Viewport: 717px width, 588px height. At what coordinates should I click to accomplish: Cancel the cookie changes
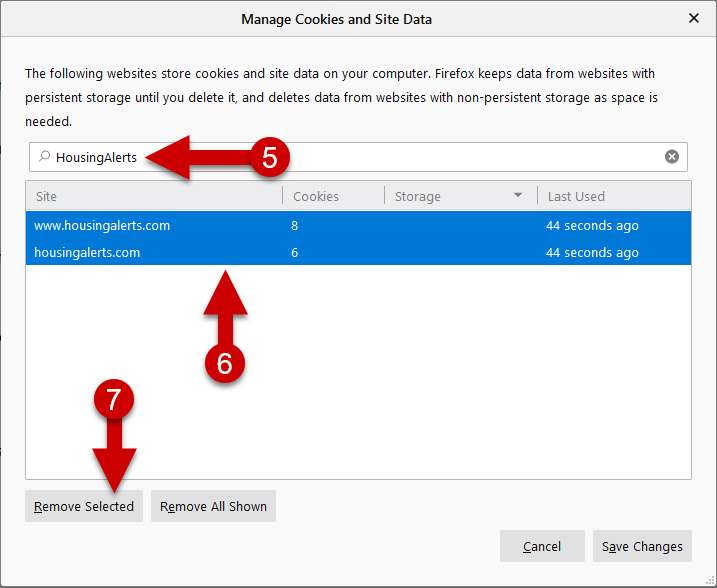[x=542, y=546]
